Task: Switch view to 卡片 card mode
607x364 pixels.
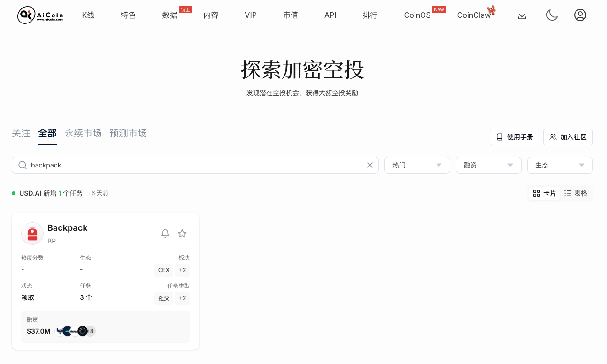Action: tap(544, 193)
